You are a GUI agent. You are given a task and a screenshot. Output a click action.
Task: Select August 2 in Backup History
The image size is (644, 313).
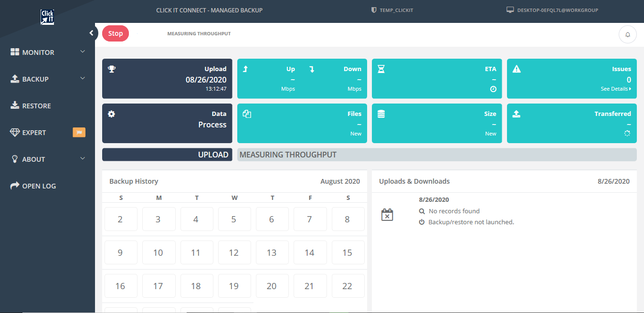(x=121, y=219)
